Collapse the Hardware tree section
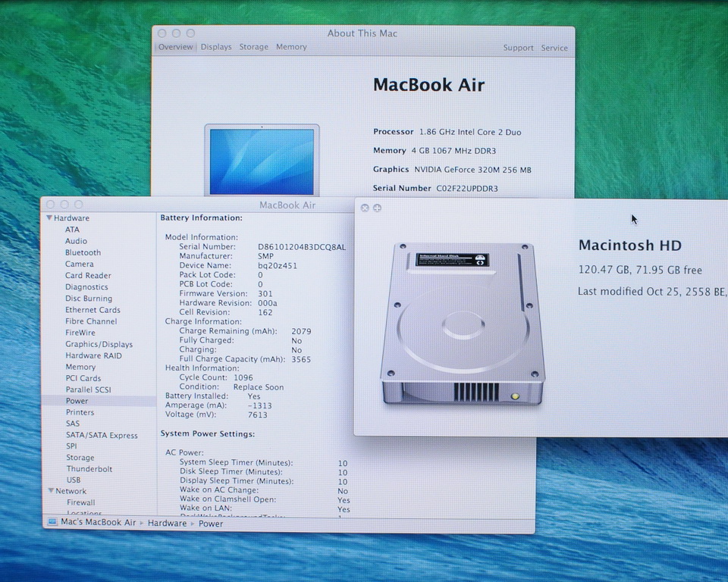Image resolution: width=728 pixels, height=582 pixels. tap(49, 217)
